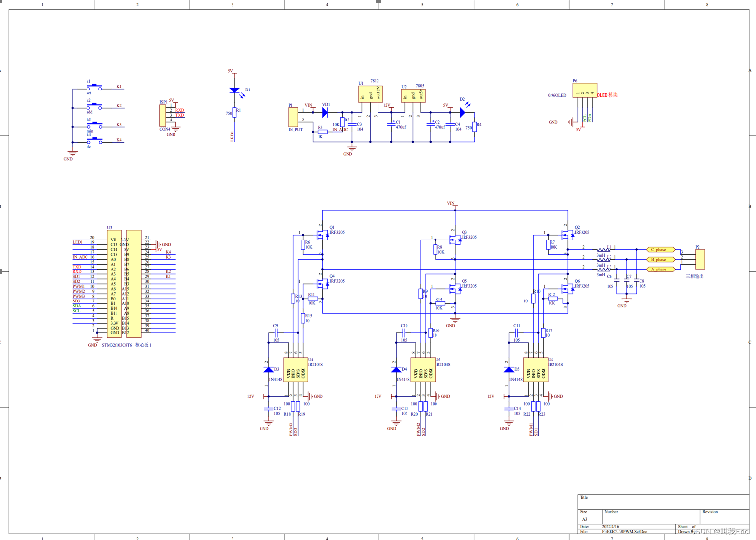756x540 pixels.
Task: Select MOSFET Q5 IRF3205
Action: click(x=455, y=289)
